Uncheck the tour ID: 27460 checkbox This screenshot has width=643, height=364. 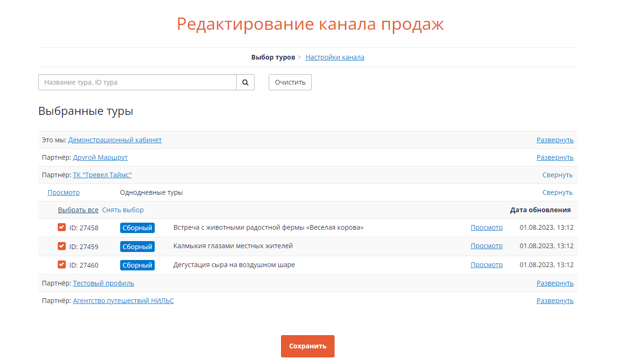coord(62,264)
